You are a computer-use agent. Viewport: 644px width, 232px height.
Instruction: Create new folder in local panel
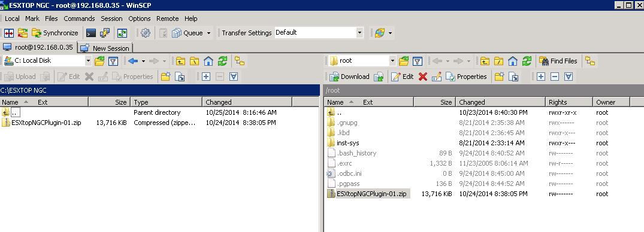(x=165, y=77)
